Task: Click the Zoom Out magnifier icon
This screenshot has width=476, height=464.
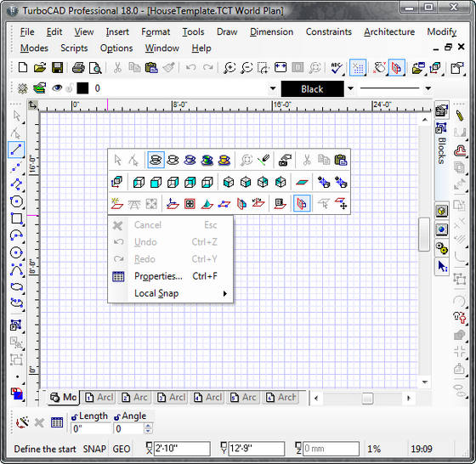Action: click(x=246, y=68)
